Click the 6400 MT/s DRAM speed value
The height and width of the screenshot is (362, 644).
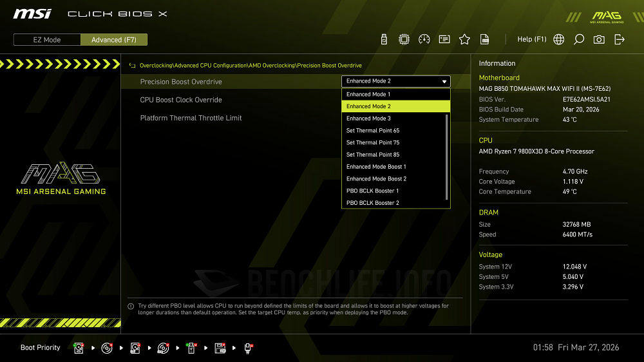[578, 234]
